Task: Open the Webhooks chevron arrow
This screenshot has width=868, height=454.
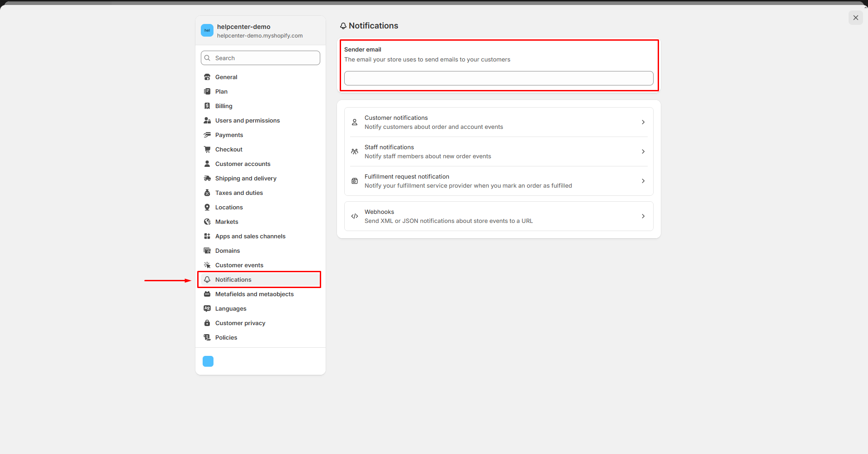Action: [643, 216]
